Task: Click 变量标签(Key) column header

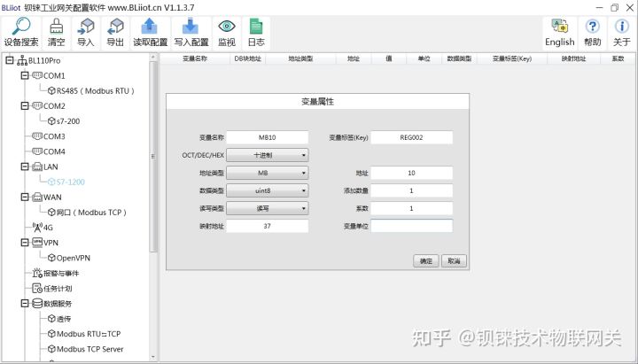Action: point(512,58)
